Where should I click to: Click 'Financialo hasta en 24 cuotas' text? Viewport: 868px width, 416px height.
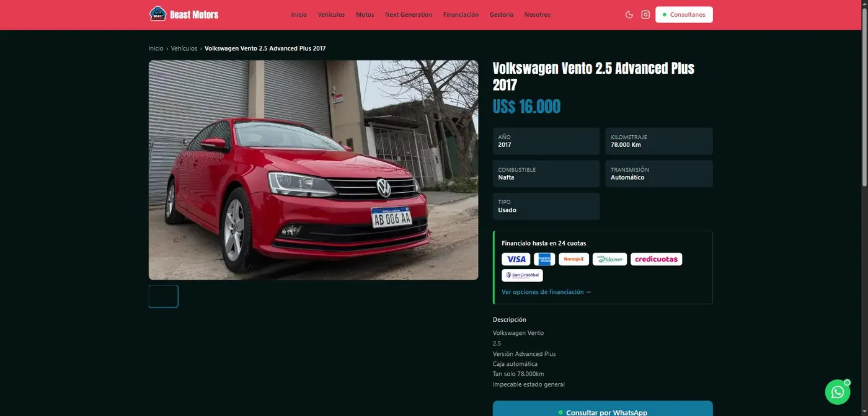pos(544,243)
